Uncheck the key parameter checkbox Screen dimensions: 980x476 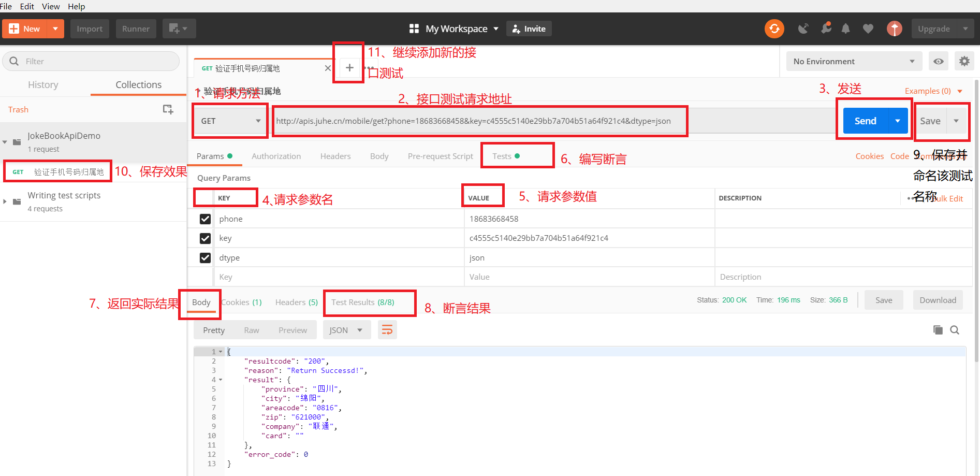[205, 238]
